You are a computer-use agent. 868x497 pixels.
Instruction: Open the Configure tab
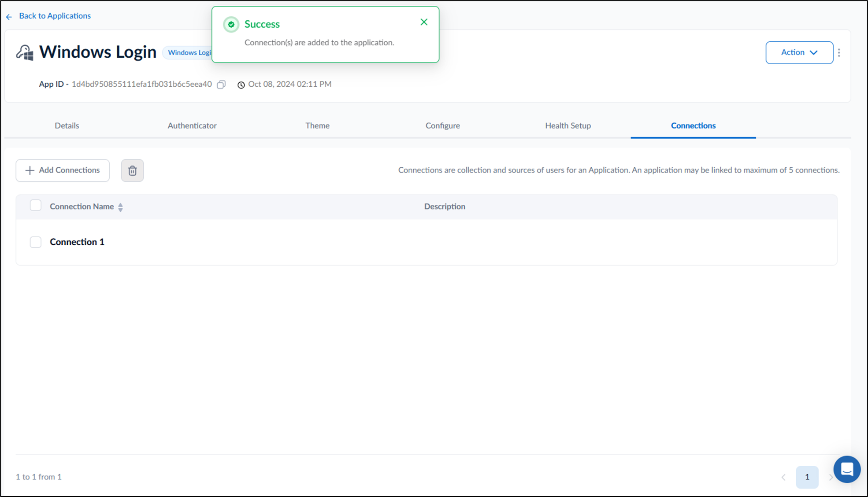coord(443,125)
